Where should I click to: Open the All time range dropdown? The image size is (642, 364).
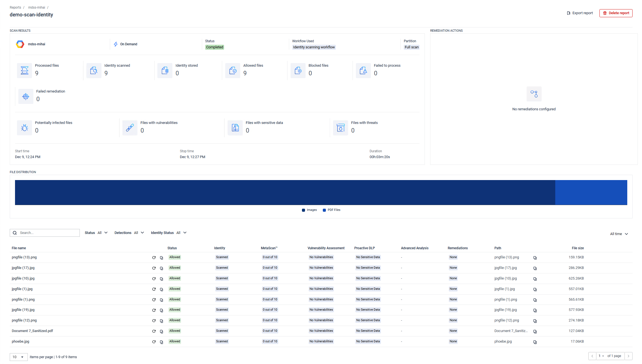[x=619, y=234]
